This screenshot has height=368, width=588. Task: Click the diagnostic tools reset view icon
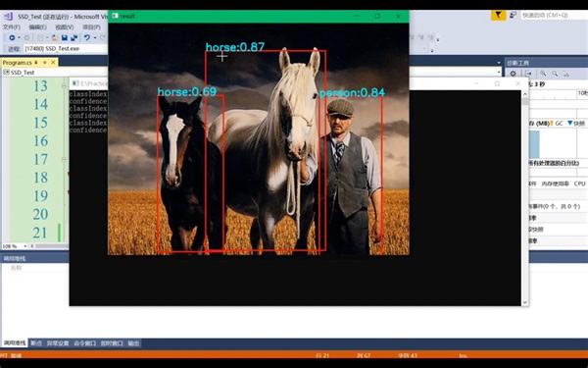click(x=565, y=74)
